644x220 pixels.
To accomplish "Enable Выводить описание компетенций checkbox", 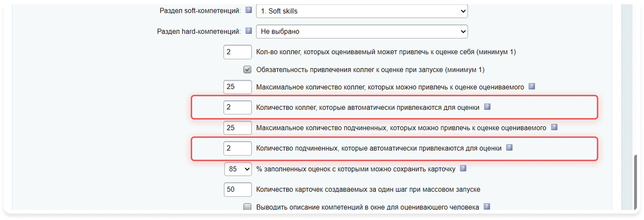I will pos(247,207).
